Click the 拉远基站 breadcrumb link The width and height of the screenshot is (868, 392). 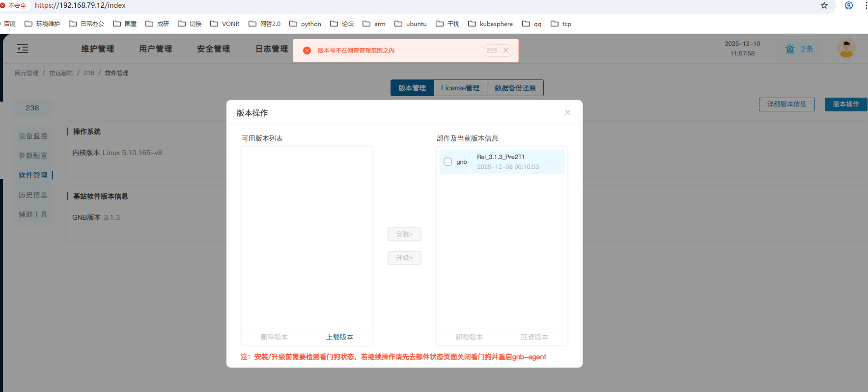[x=61, y=73]
